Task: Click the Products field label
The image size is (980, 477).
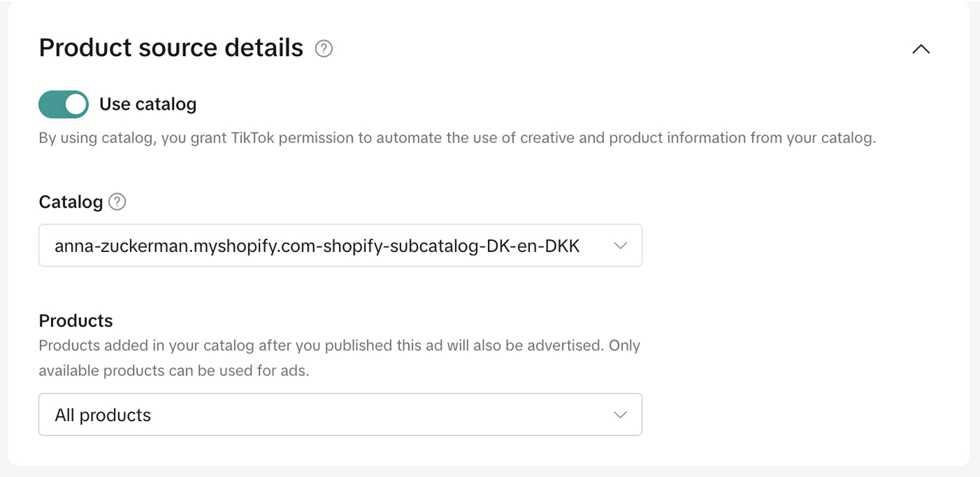Action: (x=76, y=320)
